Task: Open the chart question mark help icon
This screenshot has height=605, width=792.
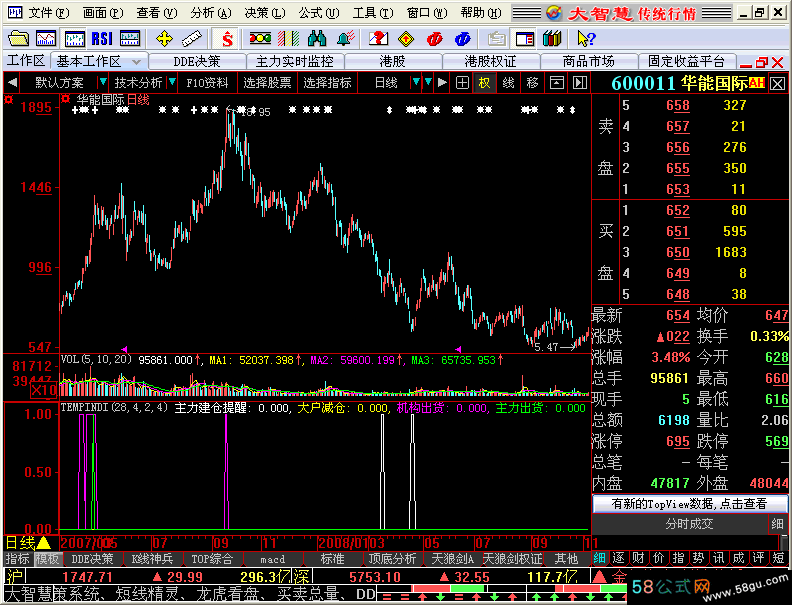Action: coord(378,38)
